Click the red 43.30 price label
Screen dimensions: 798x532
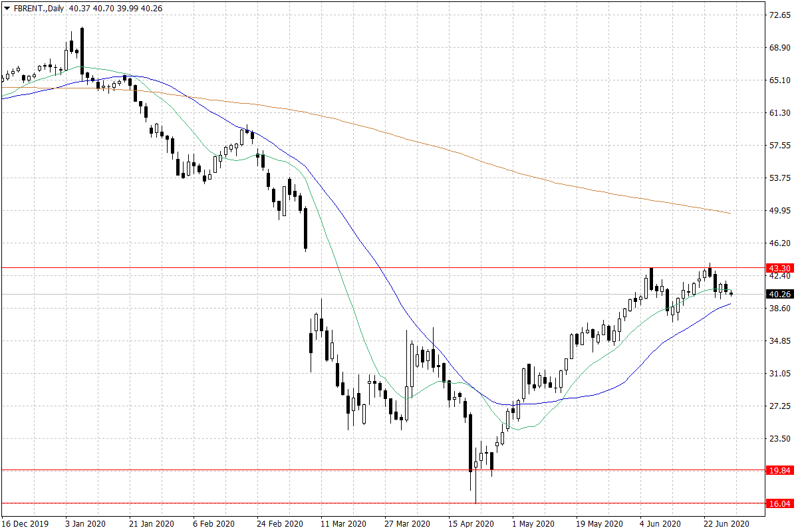point(778,268)
